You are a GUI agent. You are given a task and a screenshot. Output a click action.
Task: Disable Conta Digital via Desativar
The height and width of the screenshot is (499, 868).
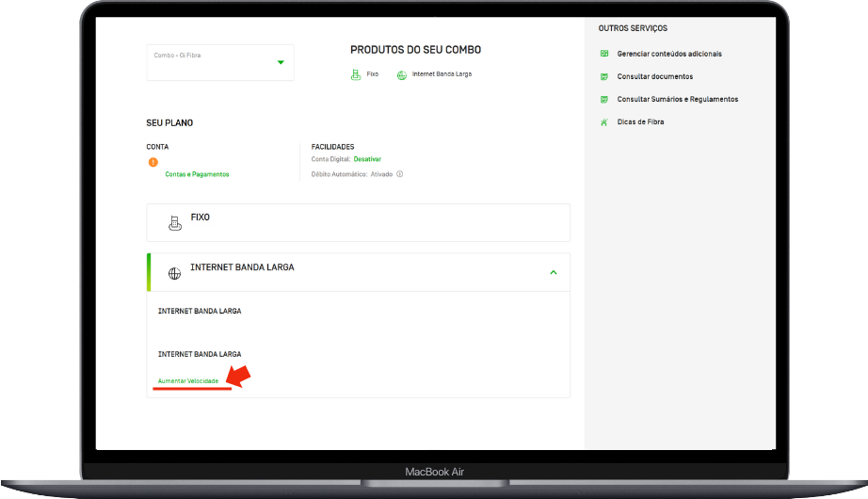(x=367, y=159)
